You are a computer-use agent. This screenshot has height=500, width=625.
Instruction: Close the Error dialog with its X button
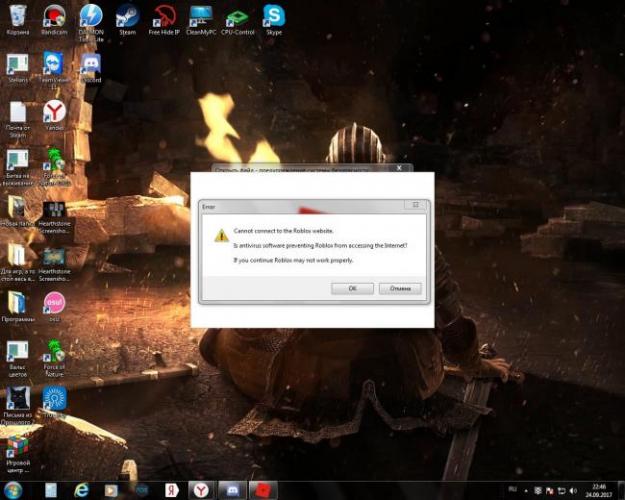(415, 205)
